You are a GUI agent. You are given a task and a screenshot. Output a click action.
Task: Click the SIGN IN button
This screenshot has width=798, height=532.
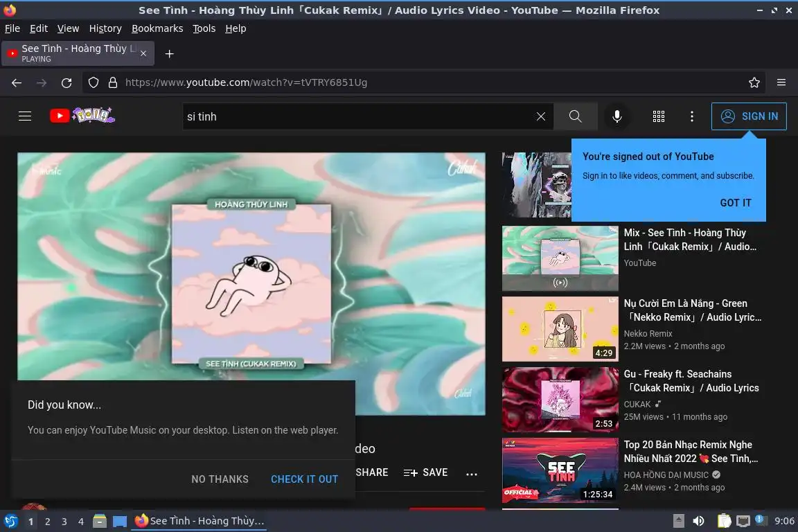[749, 116]
